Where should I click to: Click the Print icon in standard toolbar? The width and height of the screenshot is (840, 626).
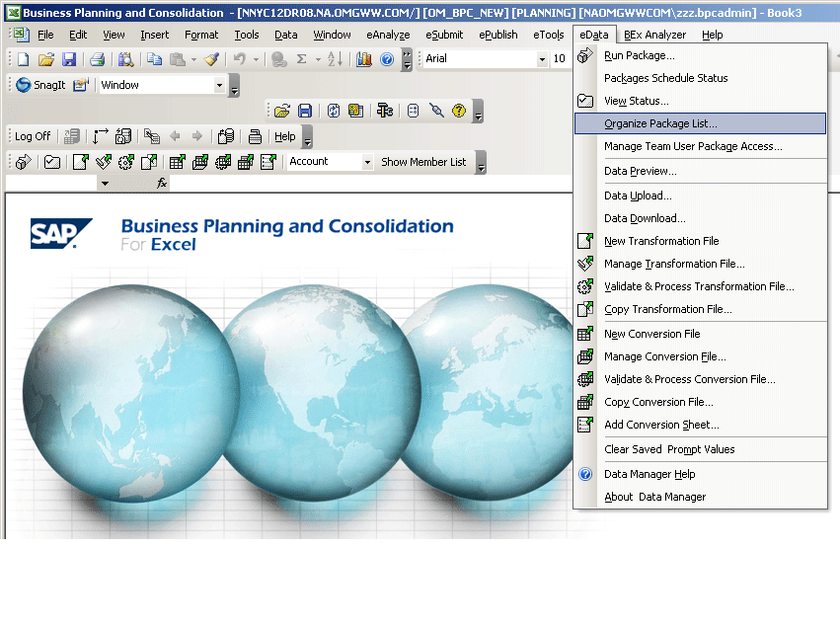point(97,59)
